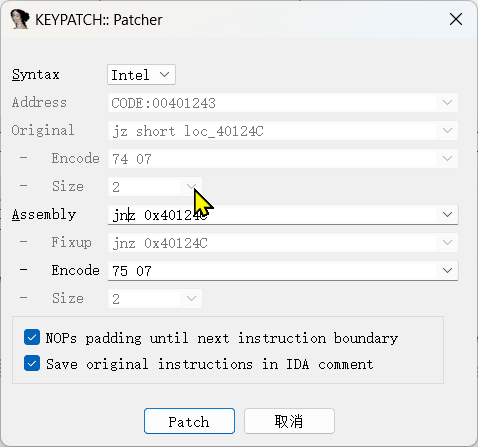
Task: Click the lower Size dropdown arrow
Action: 191,298
